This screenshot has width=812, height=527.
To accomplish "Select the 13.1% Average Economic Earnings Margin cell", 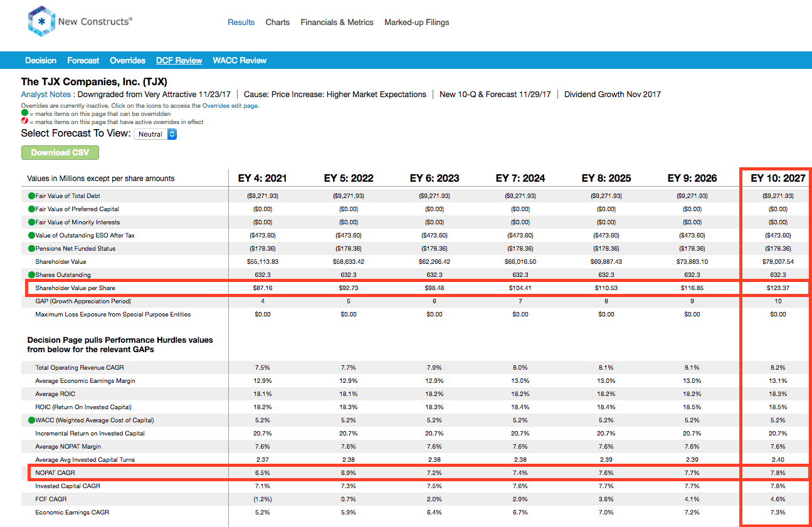I will (x=778, y=380).
